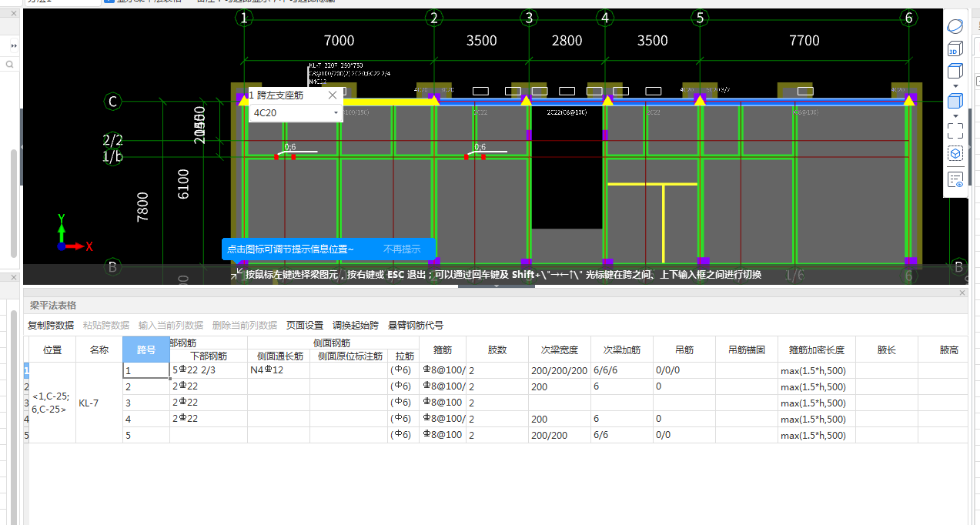
Task: Click the 箍筋加密长度 column header
Action: (817, 349)
